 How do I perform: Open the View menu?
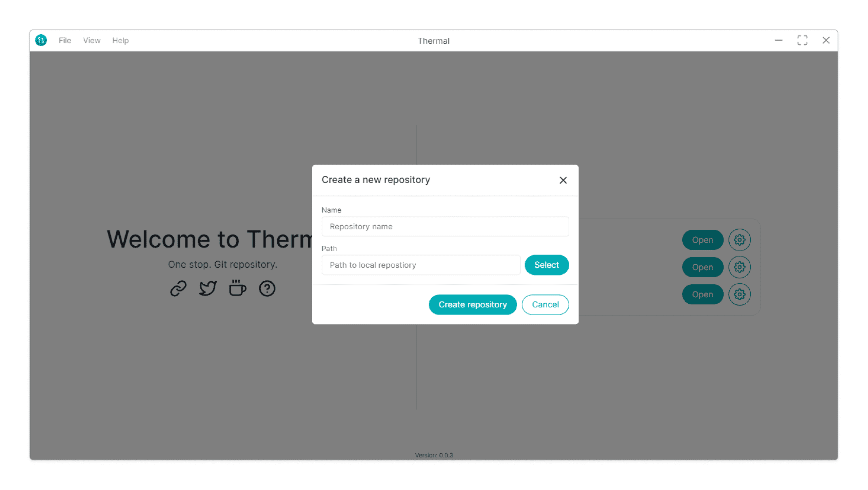[x=91, y=41]
